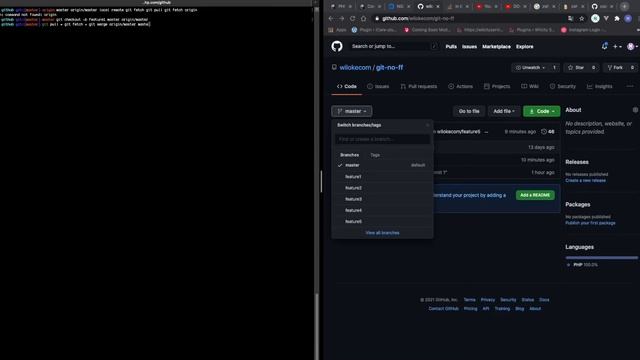Select the feature1 branch
This screenshot has width=640, height=360.
click(382, 177)
